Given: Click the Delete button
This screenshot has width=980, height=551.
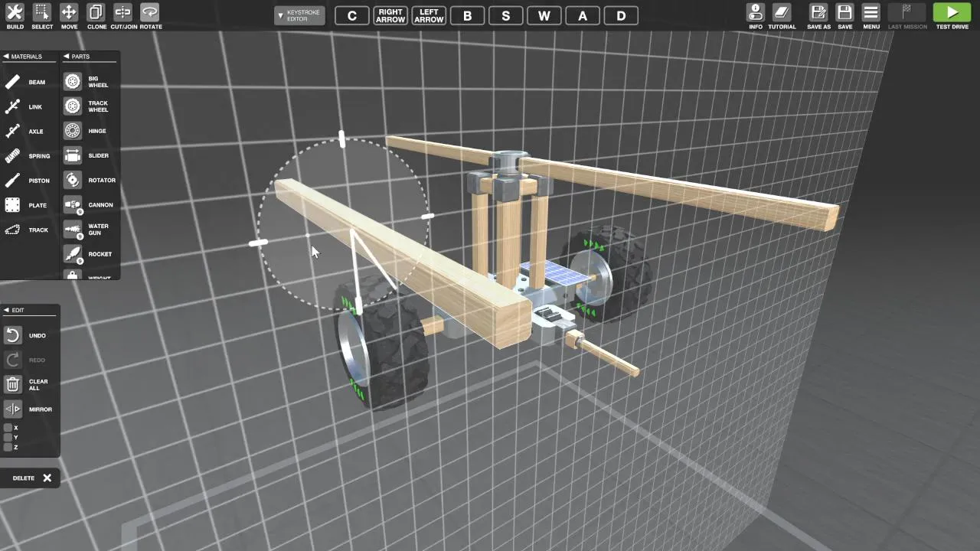Looking at the screenshot, I should (x=31, y=478).
